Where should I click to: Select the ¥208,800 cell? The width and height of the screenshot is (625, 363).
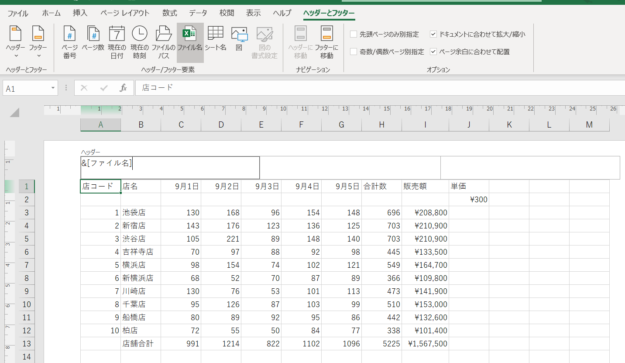click(425, 212)
